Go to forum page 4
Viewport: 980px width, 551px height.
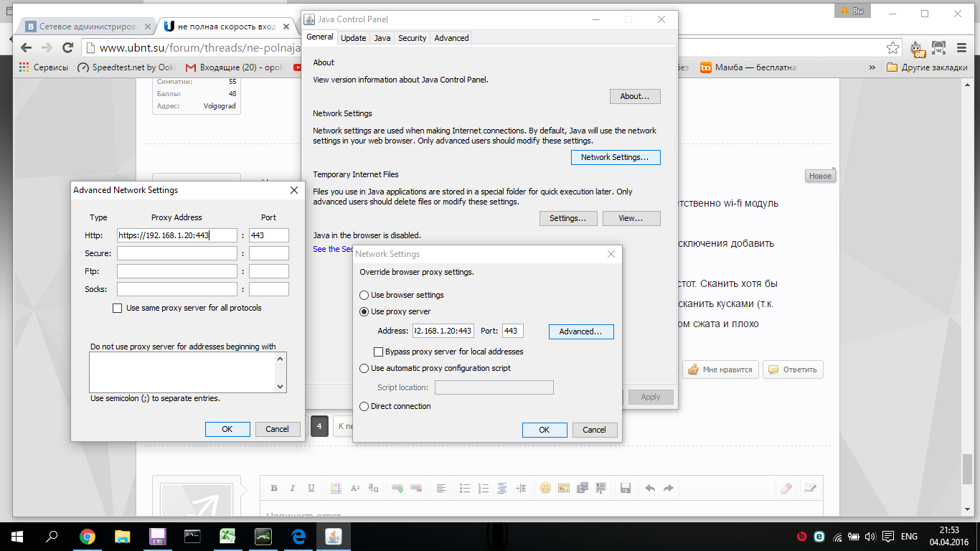(x=319, y=425)
